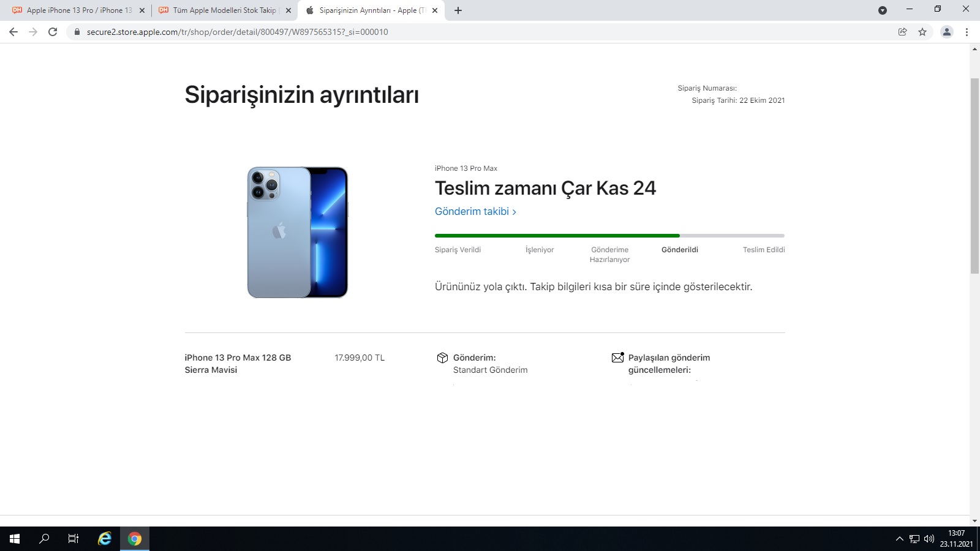Click the shipping box icon beside Gönderim
Screen dimensions: 980x551
pos(442,358)
